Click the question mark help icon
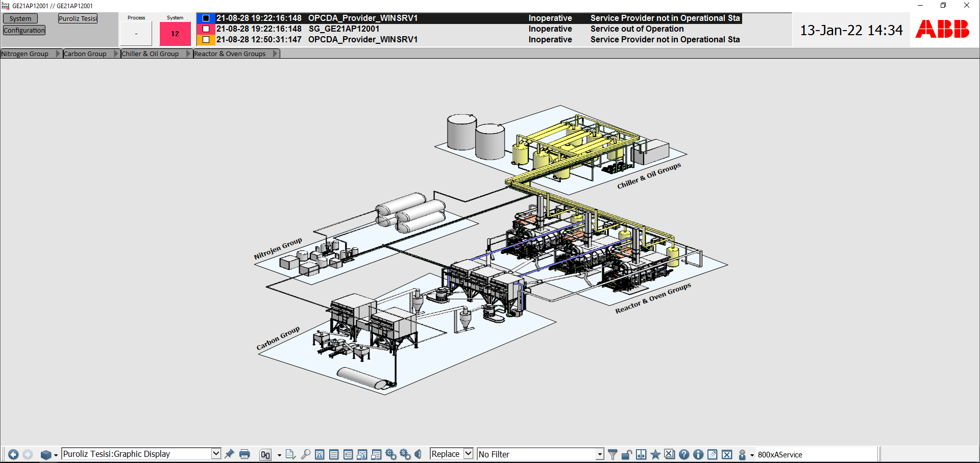This screenshot has width=980, height=463. pos(684,454)
